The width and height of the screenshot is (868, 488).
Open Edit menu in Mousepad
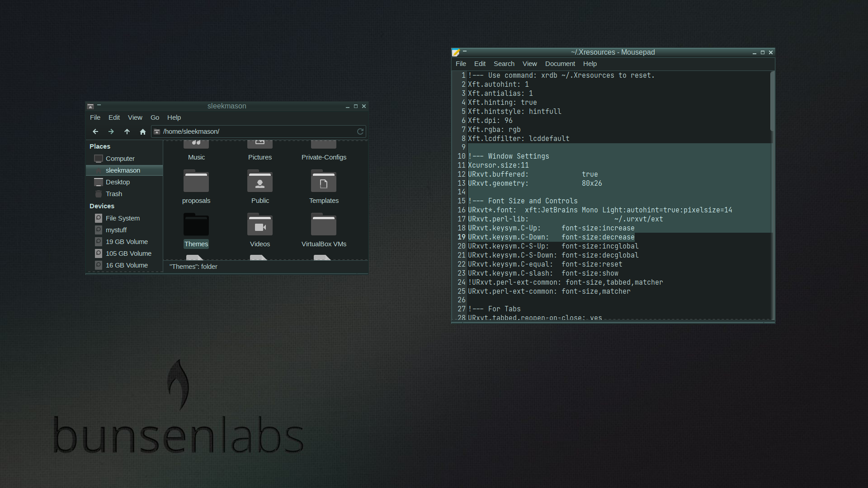click(x=480, y=64)
